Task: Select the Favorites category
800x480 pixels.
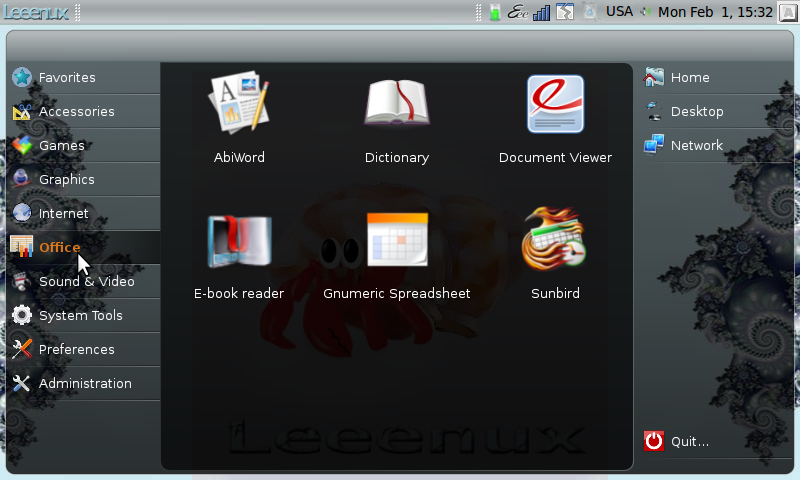Action: (84, 78)
